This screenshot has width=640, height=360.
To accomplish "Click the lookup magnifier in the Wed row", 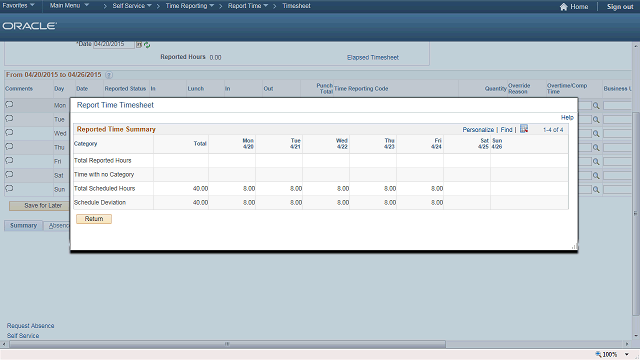I will pos(596,133).
